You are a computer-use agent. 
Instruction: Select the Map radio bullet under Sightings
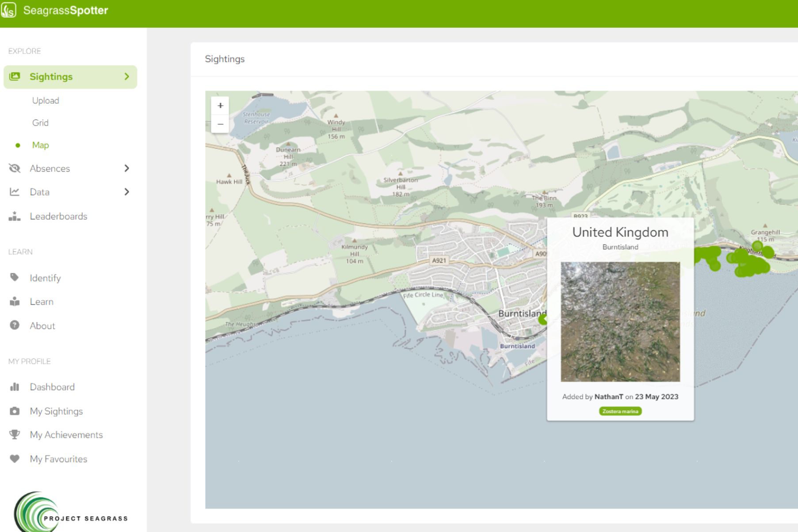pos(18,145)
